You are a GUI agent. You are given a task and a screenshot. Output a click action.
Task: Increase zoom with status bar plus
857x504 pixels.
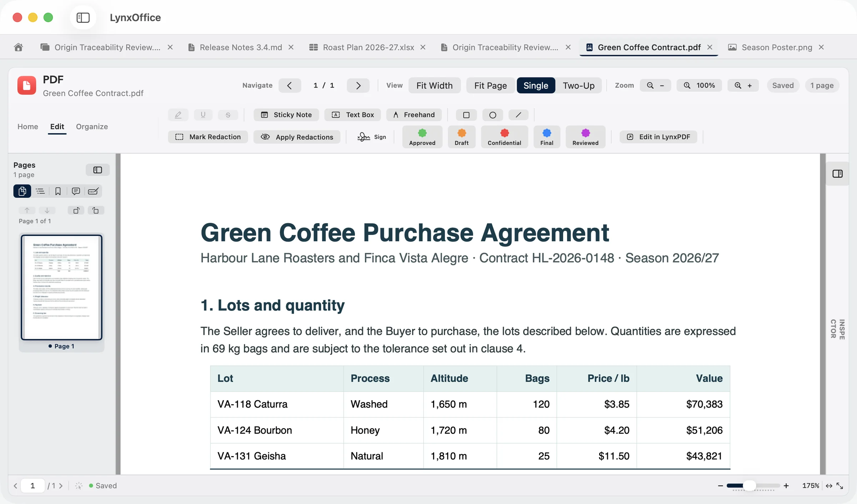(786, 485)
